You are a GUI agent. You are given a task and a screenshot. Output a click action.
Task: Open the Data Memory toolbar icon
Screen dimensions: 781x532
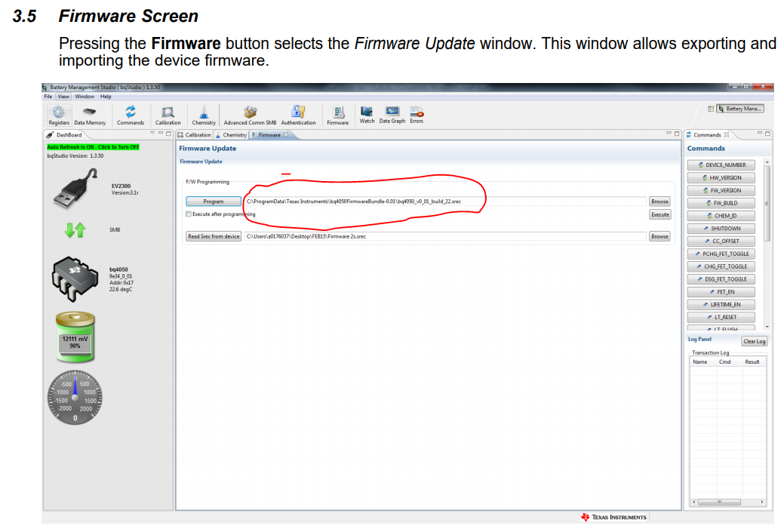pyautogui.click(x=90, y=115)
